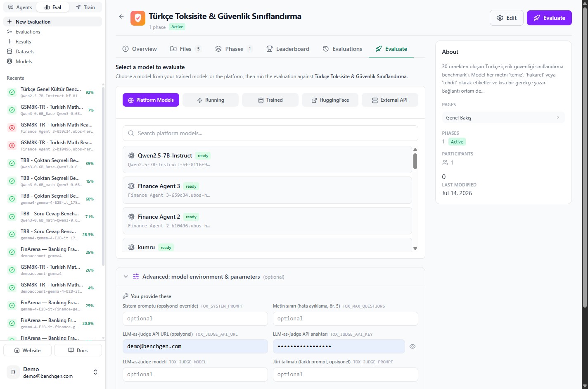Click the purple Evaluate button
Image resolution: width=588 pixels, height=389 pixels.
pos(549,18)
